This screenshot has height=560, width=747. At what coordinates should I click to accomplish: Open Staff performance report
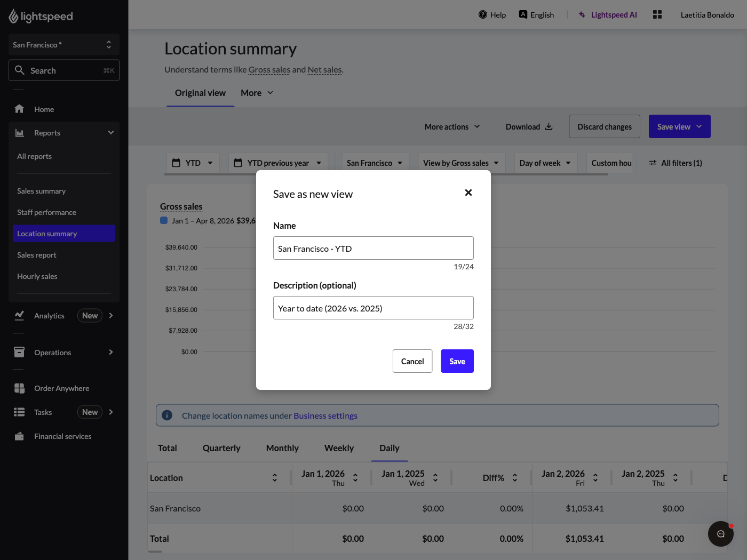[46, 212]
